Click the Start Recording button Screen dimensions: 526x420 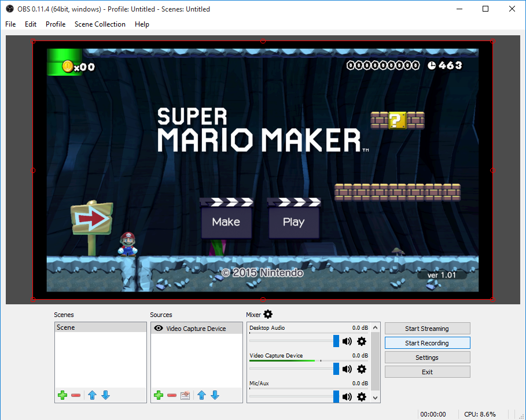(427, 343)
